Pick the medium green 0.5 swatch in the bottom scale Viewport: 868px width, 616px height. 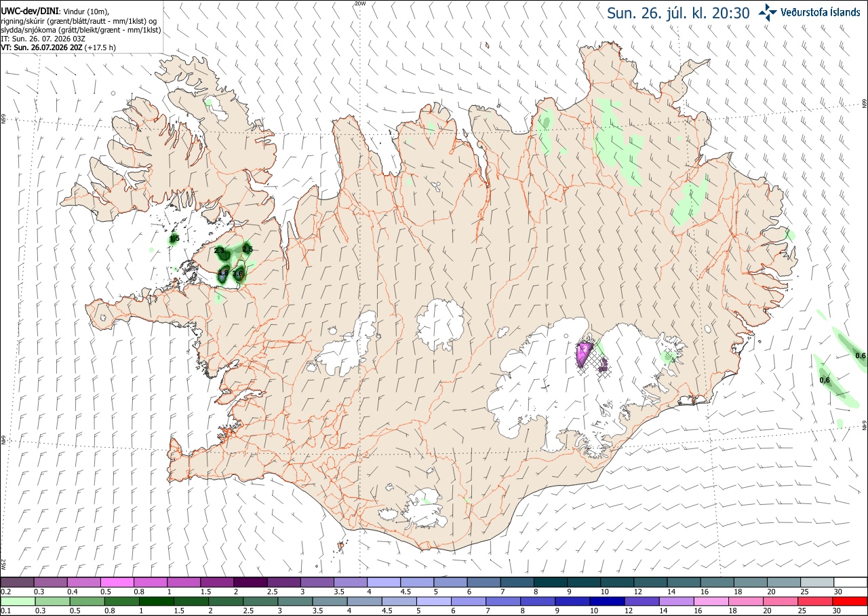click(87, 601)
